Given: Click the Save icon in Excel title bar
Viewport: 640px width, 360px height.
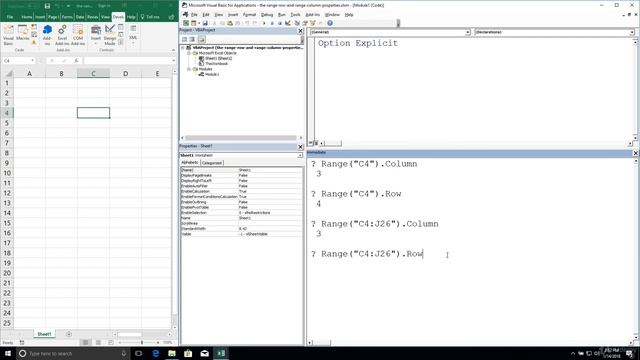Looking at the screenshot, I should [x=47, y=6].
